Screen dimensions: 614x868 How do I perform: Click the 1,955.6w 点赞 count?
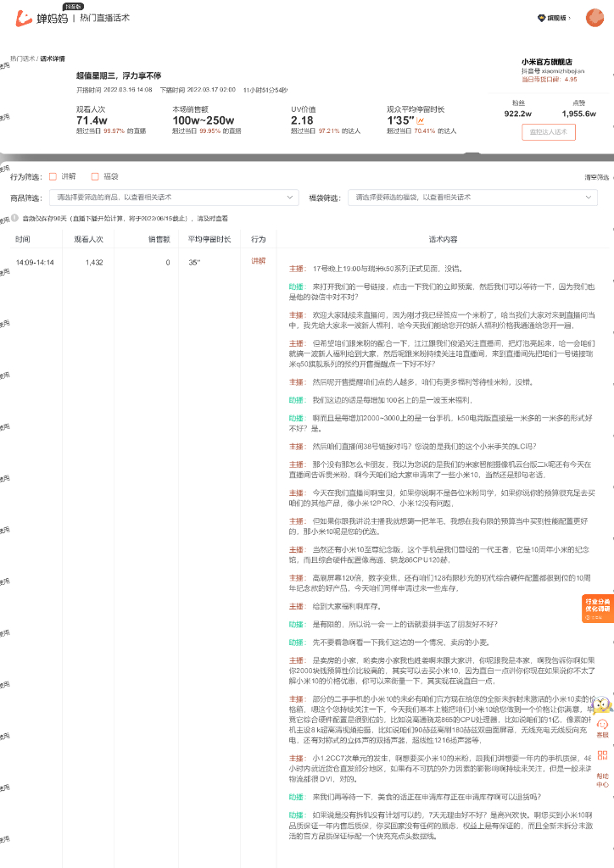pyautogui.click(x=579, y=114)
